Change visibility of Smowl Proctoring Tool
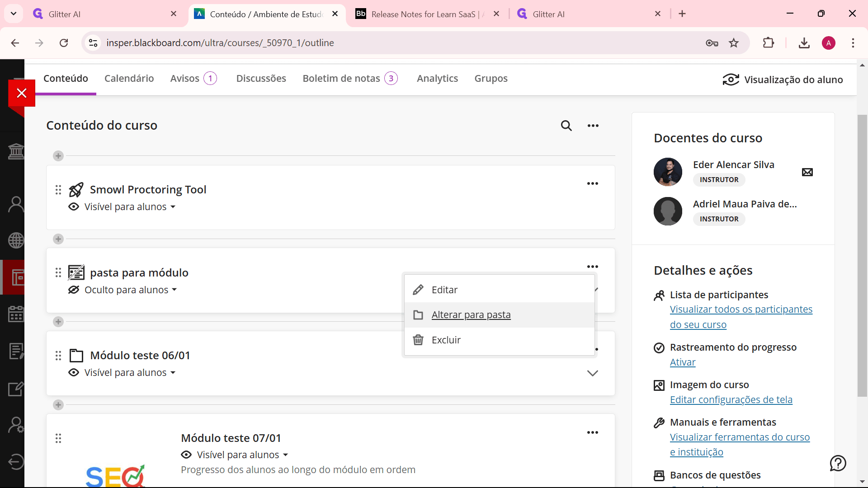 [x=122, y=207]
